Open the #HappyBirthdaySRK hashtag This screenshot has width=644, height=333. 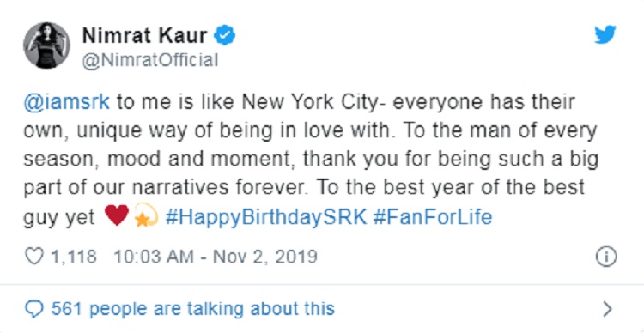(266, 217)
